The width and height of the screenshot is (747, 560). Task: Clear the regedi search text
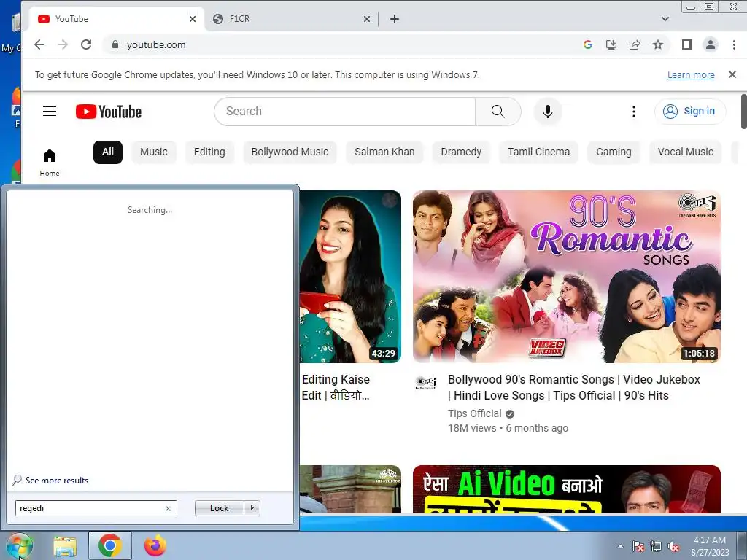tap(169, 508)
